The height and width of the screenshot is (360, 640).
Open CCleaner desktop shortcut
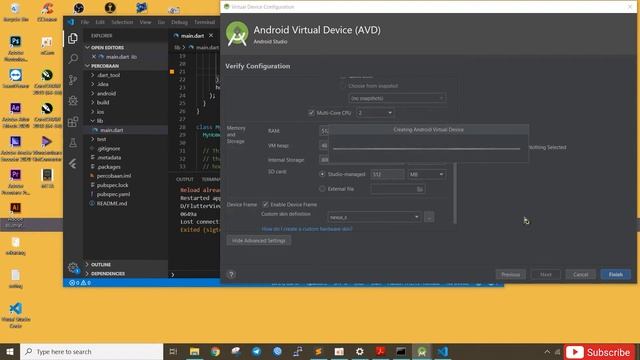(x=47, y=12)
